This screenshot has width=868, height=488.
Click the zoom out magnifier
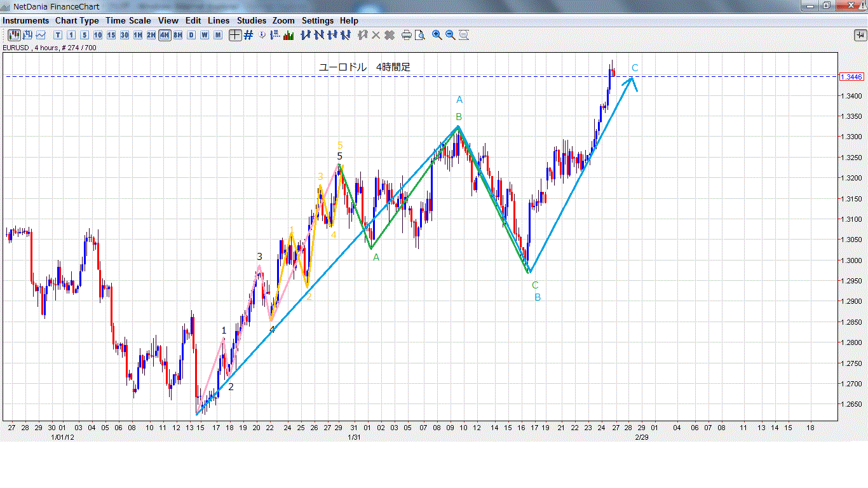click(x=451, y=35)
